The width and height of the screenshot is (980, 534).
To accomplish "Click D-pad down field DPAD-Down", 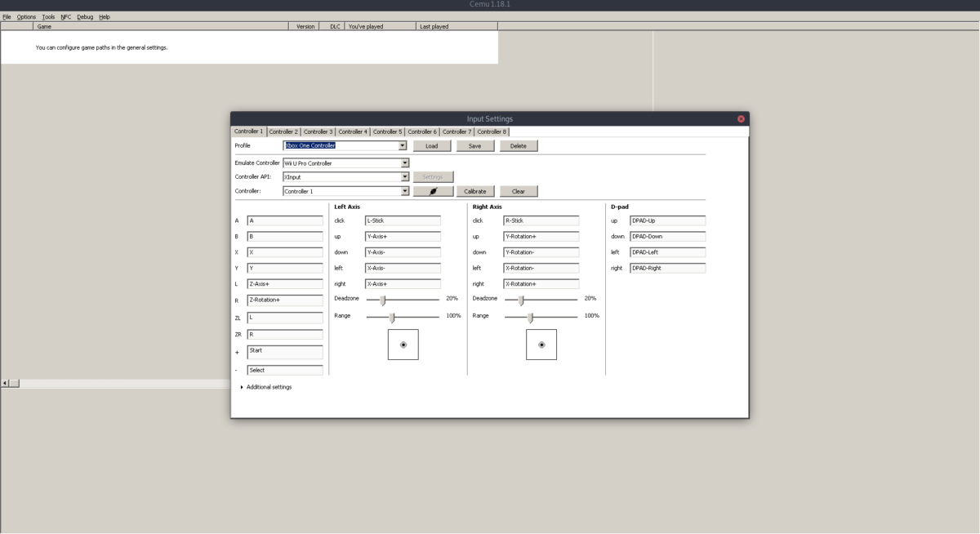I will click(668, 237).
